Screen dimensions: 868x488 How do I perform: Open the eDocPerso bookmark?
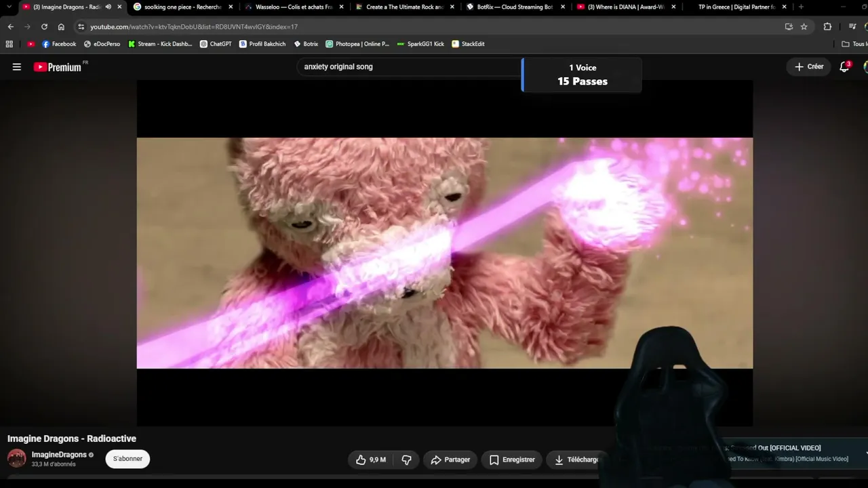(102, 44)
